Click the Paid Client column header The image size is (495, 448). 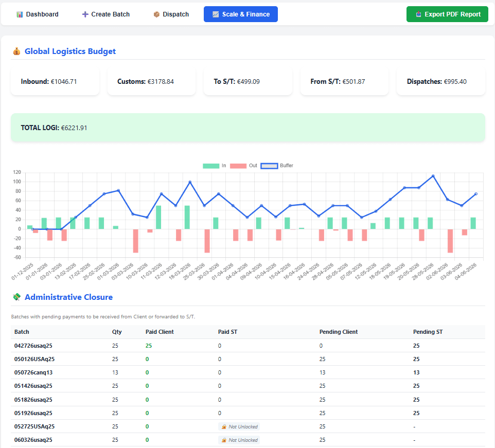[x=160, y=332]
